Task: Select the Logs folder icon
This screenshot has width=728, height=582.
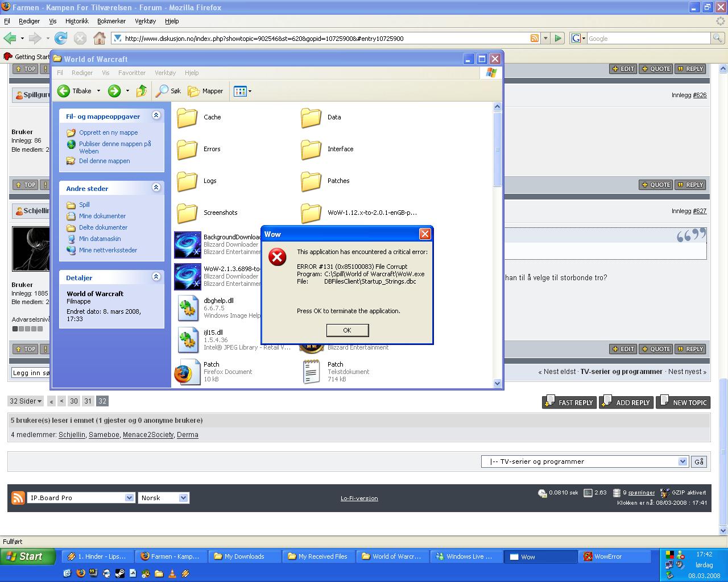Action: click(x=187, y=181)
